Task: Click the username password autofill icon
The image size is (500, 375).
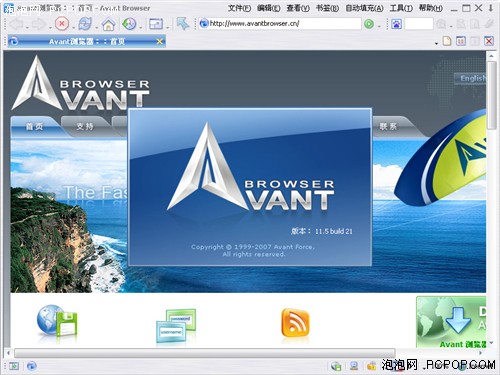Action: [x=176, y=325]
